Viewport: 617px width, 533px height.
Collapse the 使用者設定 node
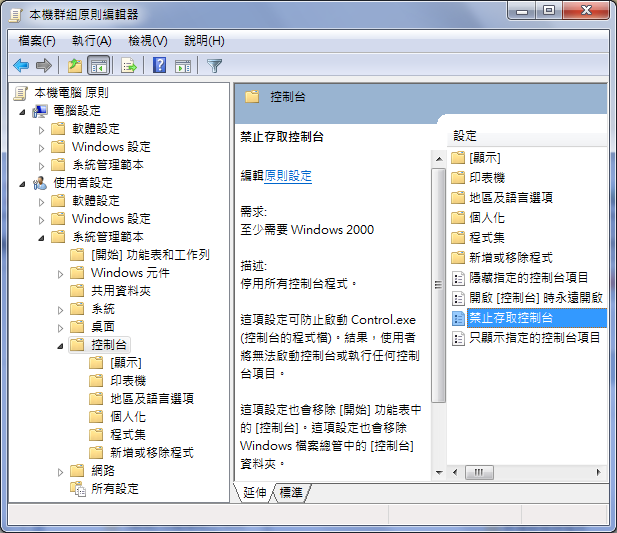22,184
